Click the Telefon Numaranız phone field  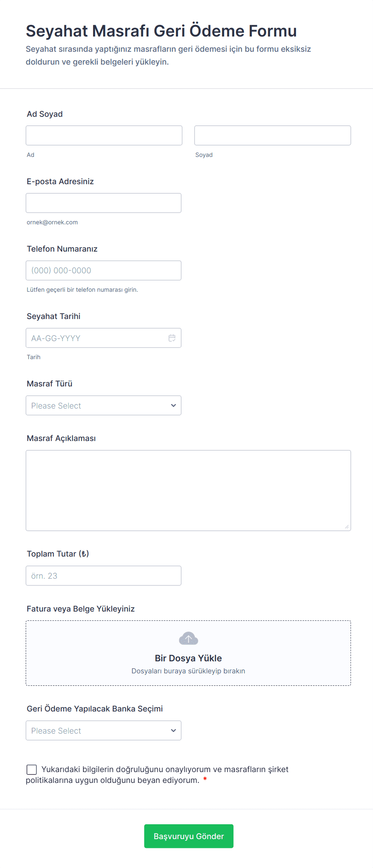coord(103,270)
